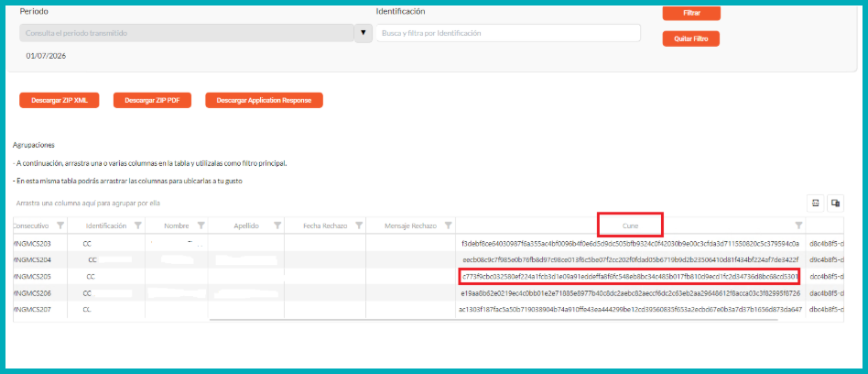Open the Identificación column filter icon
868x374 pixels.
[138, 225]
